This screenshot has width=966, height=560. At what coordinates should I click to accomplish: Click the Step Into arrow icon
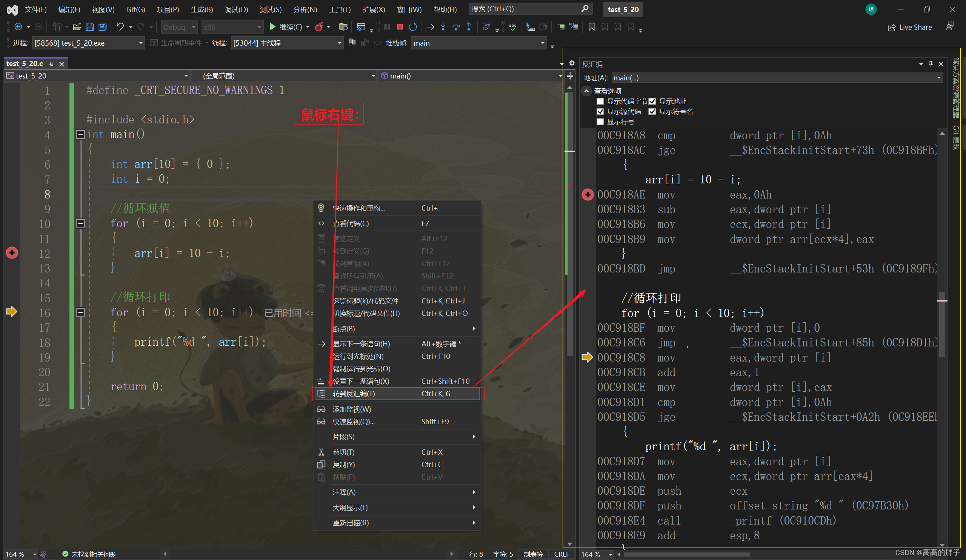(x=443, y=27)
